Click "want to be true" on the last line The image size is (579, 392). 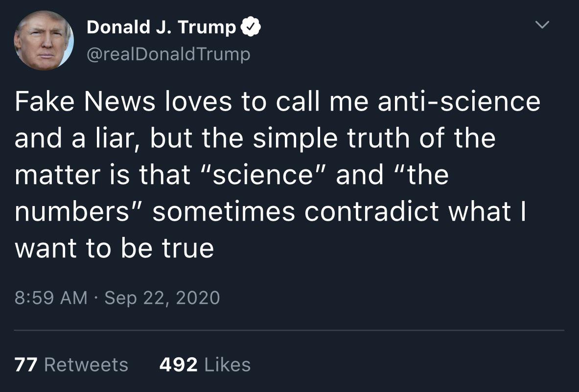[114, 248]
